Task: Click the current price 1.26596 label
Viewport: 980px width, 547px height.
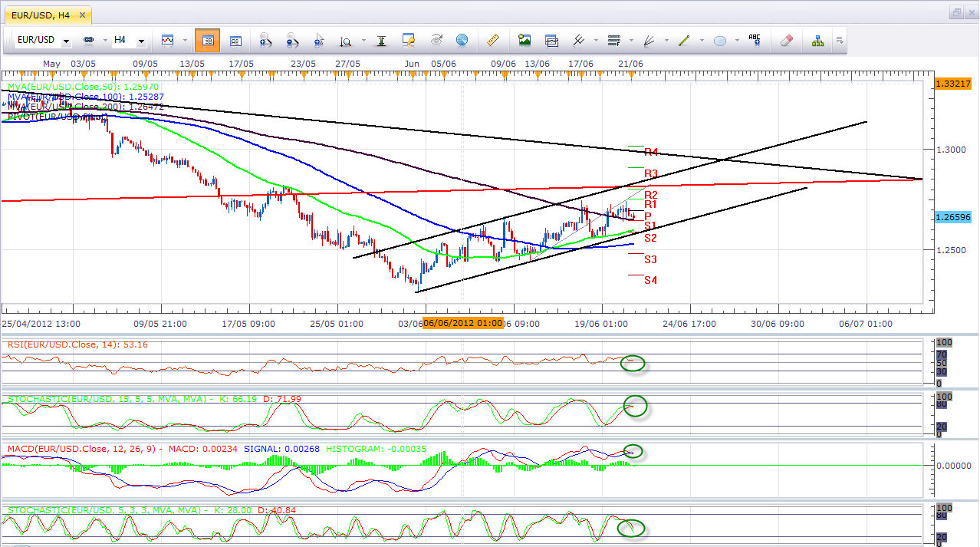Action: click(x=953, y=217)
